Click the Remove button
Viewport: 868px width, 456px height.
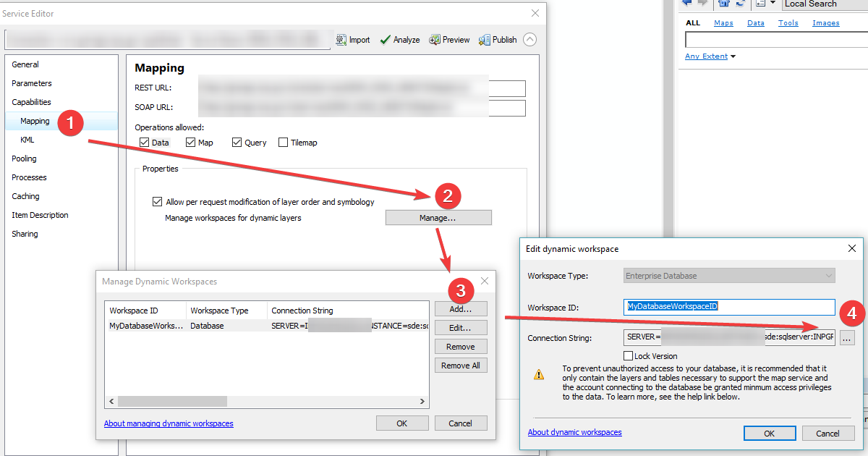click(461, 347)
